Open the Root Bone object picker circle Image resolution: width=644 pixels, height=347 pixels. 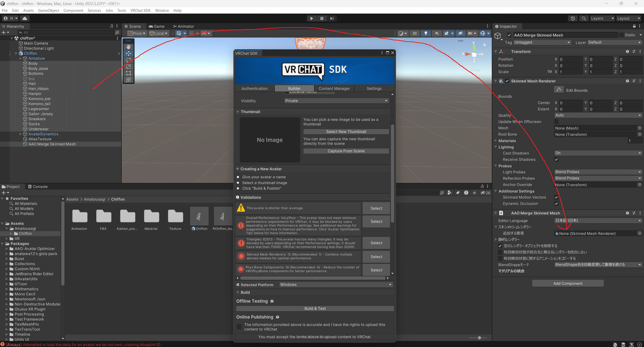(639, 134)
